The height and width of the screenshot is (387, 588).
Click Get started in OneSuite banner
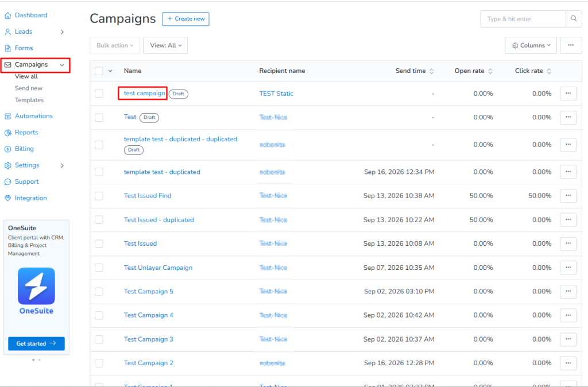pyautogui.click(x=36, y=343)
